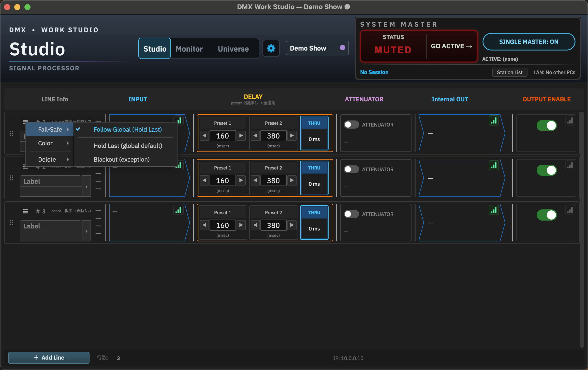The height and width of the screenshot is (370, 588).
Task: Click the GO ACTIVE button
Action: pyautogui.click(x=451, y=46)
